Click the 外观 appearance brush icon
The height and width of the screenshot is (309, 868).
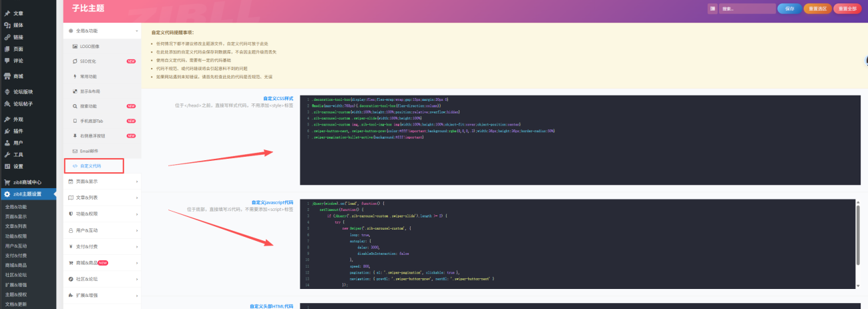point(7,119)
